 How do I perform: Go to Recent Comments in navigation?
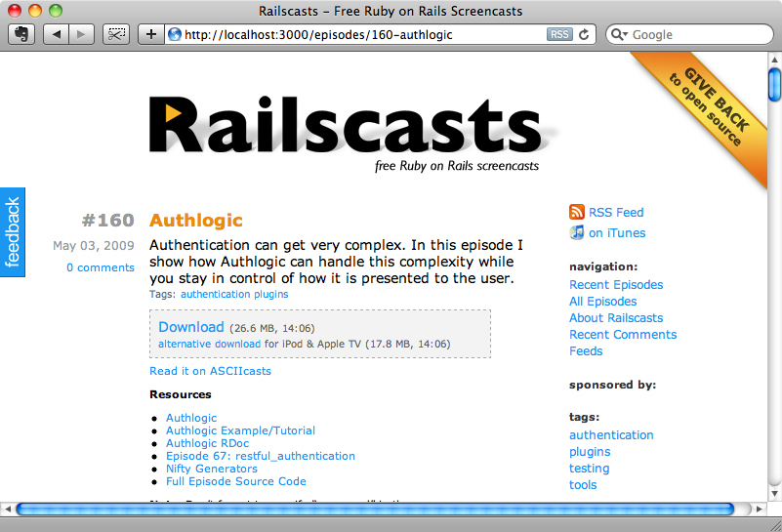coord(623,335)
